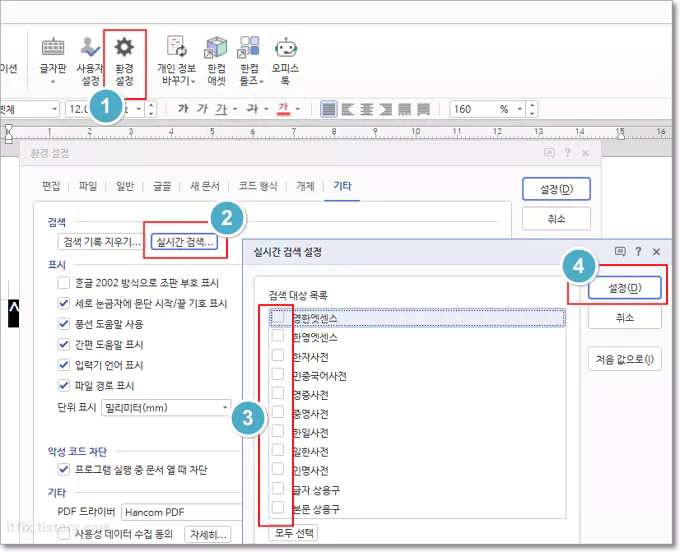
Task: Click help icon in 실시간 검색 설정 dialog
Action: point(638,251)
